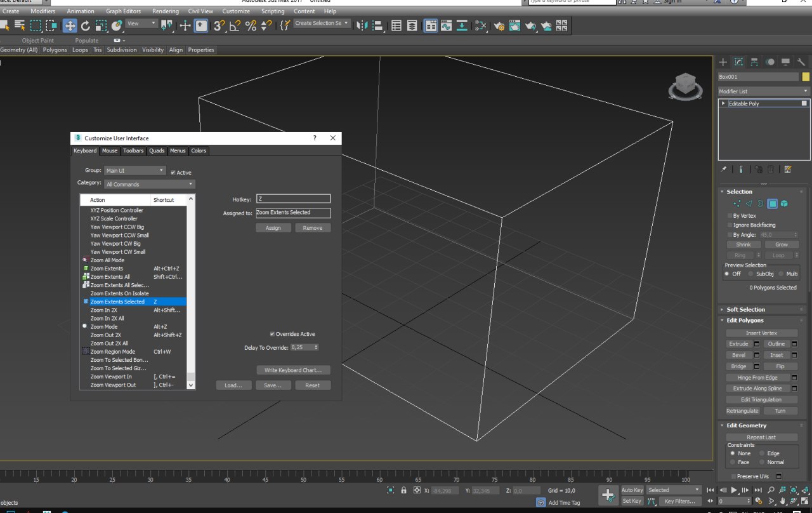Click the Hotkey input field
The width and height of the screenshot is (812, 513).
pos(293,199)
